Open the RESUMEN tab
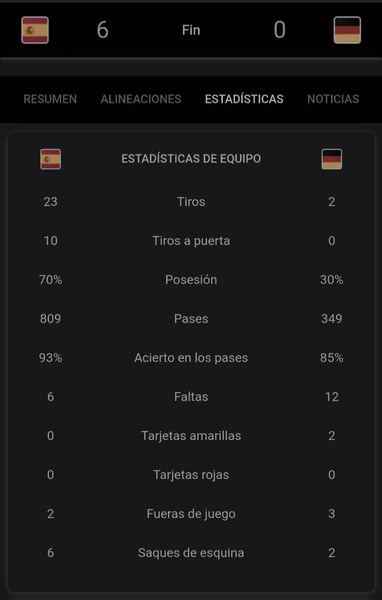The image size is (382, 600). 50,99
